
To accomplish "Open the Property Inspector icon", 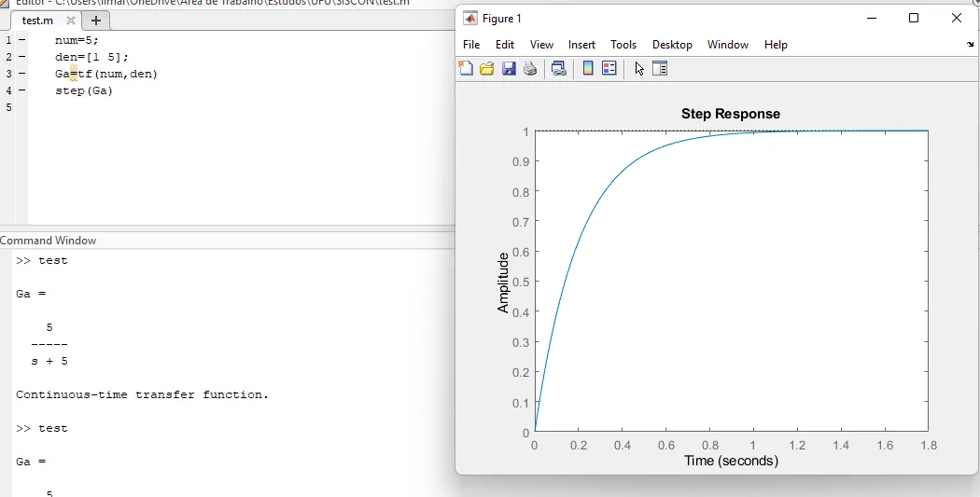I will (x=660, y=68).
